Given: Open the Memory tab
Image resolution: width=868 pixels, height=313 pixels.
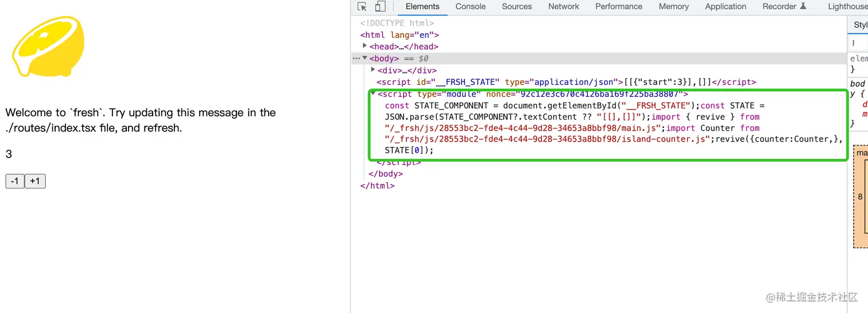Looking at the screenshot, I should tap(674, 6).
